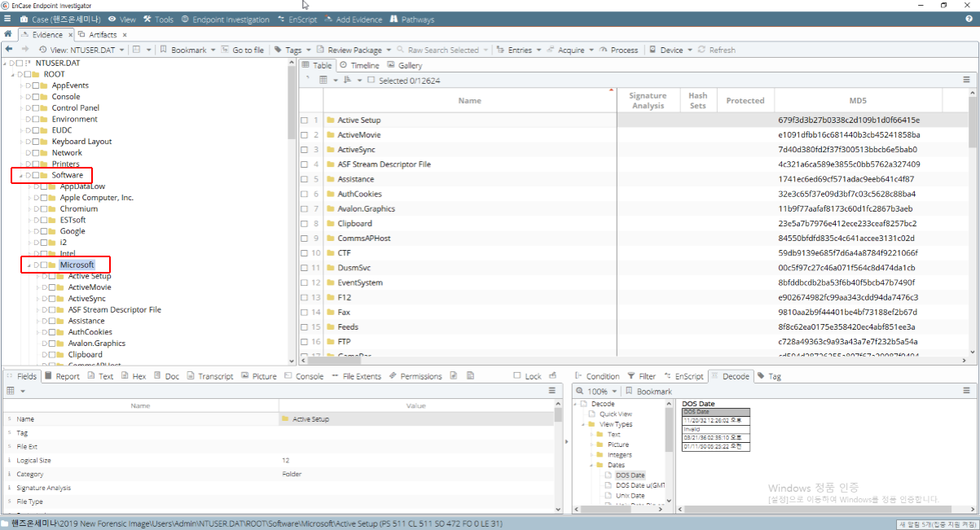Select the Keyboard Layout tree folder

[81, 142]
